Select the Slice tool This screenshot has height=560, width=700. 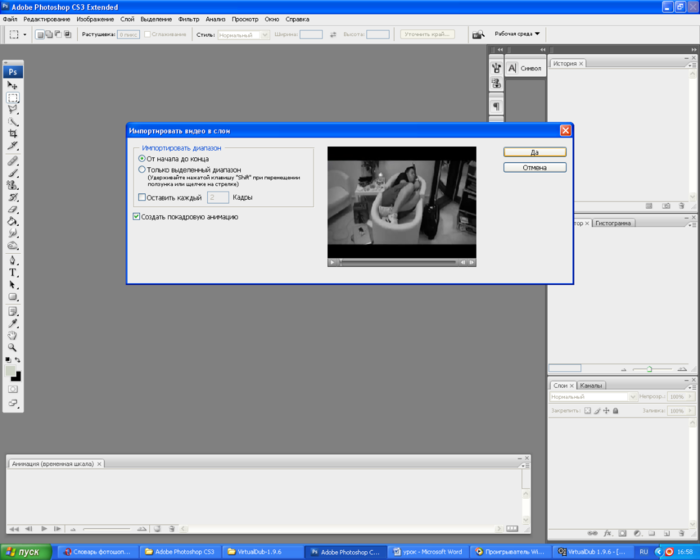12,146
